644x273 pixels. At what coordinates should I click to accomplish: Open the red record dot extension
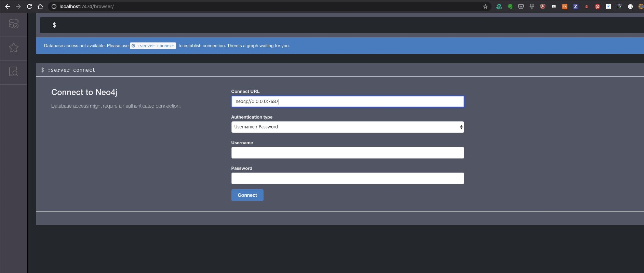(x=587, y=6)
